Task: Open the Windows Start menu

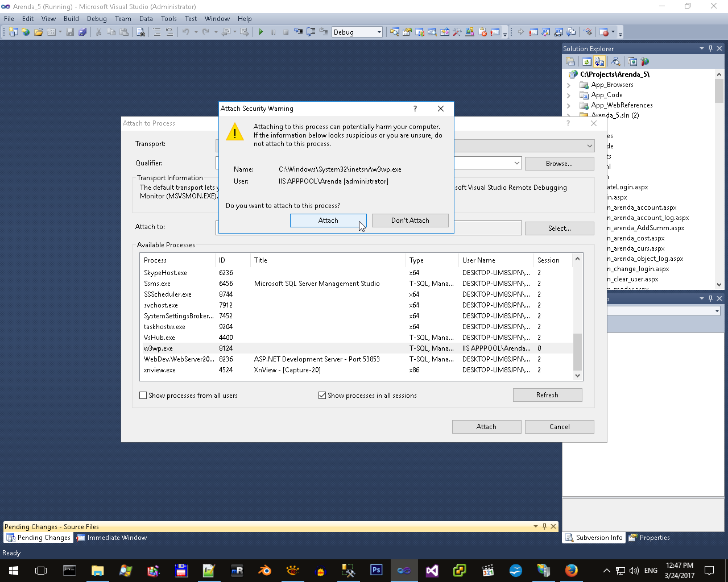Action: (x=14, y=570)
